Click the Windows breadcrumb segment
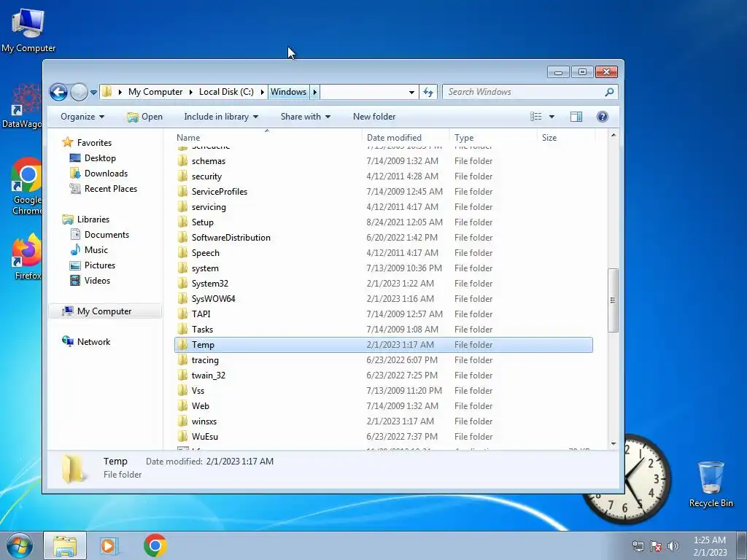 point(289,92)
